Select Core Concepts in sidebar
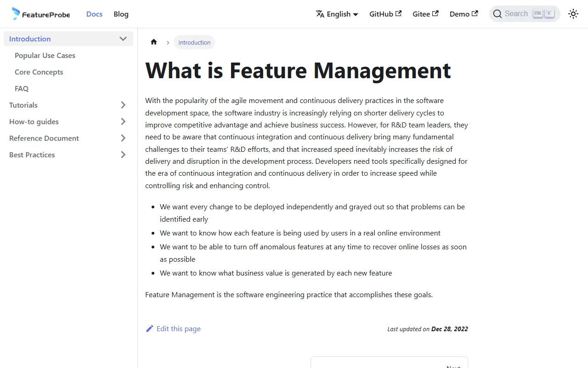 39,72
